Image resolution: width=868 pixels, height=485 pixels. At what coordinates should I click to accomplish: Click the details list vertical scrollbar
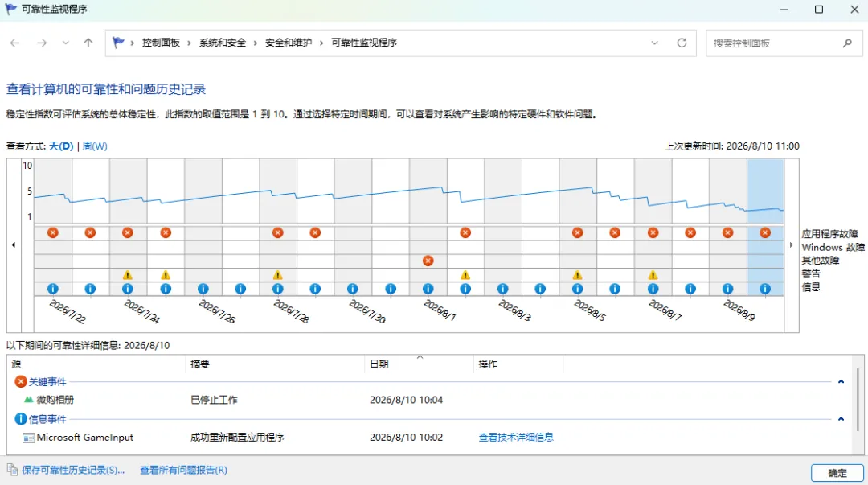(858, 399)
